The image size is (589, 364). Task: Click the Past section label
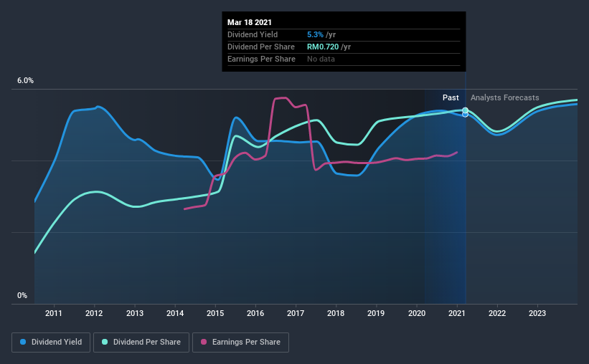451,97
